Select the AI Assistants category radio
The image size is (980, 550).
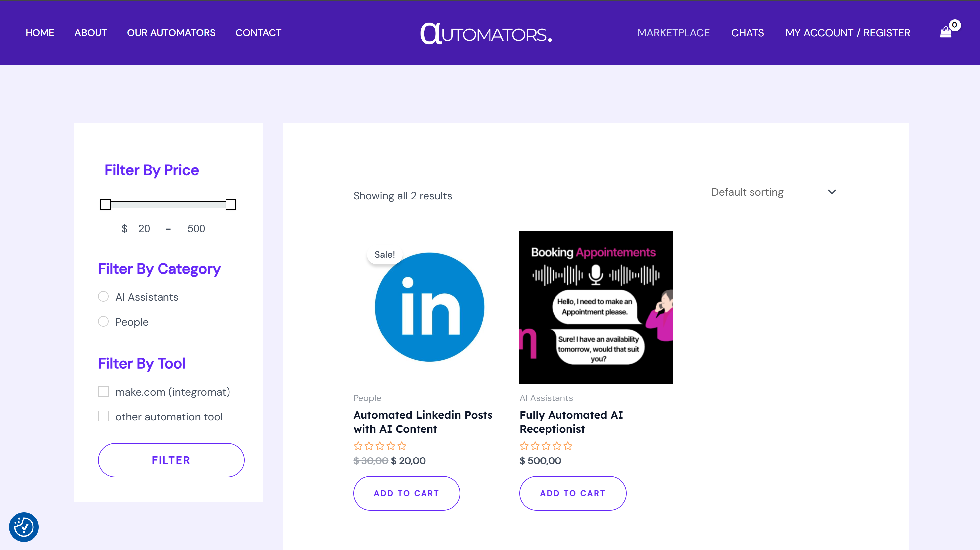[103, 297]
